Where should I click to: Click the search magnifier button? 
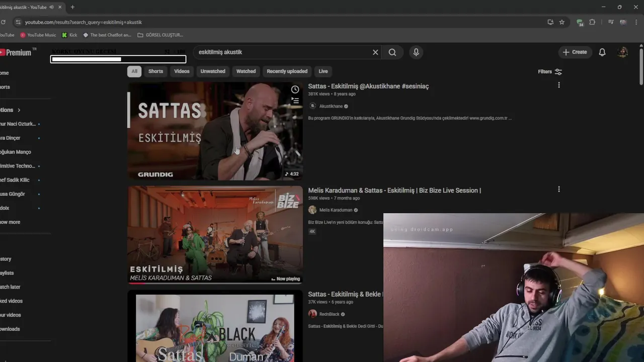click(x=392, y=52)
